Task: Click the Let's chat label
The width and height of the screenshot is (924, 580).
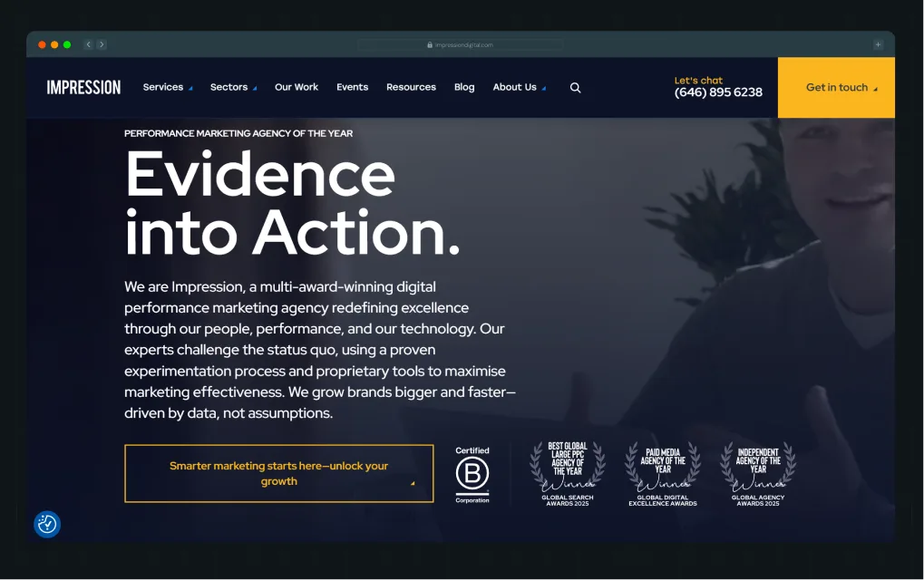Action: point(698,80)
